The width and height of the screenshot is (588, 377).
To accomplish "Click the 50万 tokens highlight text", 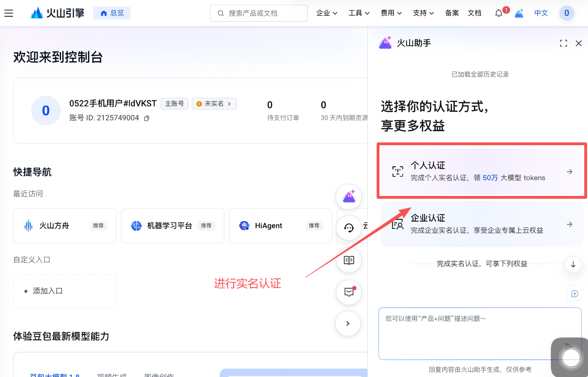I will [490, 178].
